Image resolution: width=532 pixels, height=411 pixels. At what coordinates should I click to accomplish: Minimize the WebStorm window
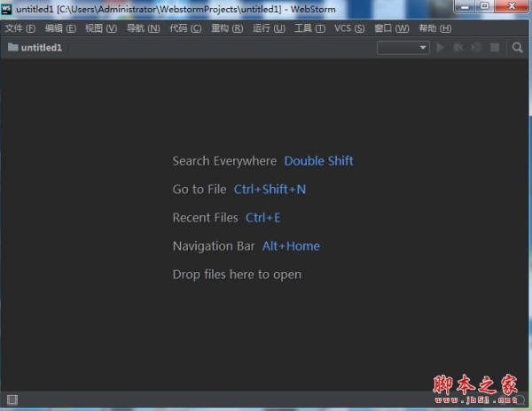[x=465, y=6]
